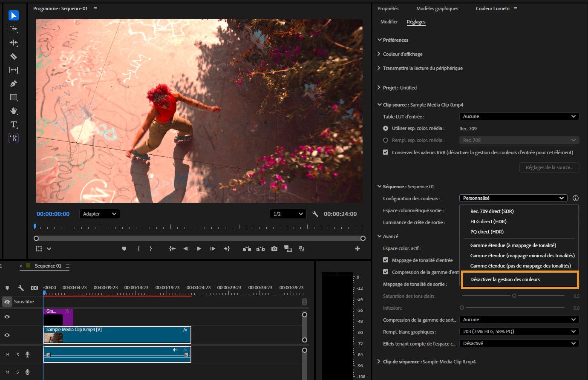Select the Hand tool
The height and width of the screenshot is (380, 588).
pos(14,111)
